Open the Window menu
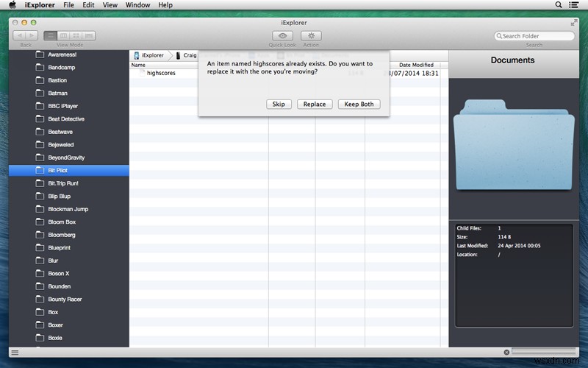Viewport: 588px width, 368px height. pyautogui.click(x=137, y=5)
